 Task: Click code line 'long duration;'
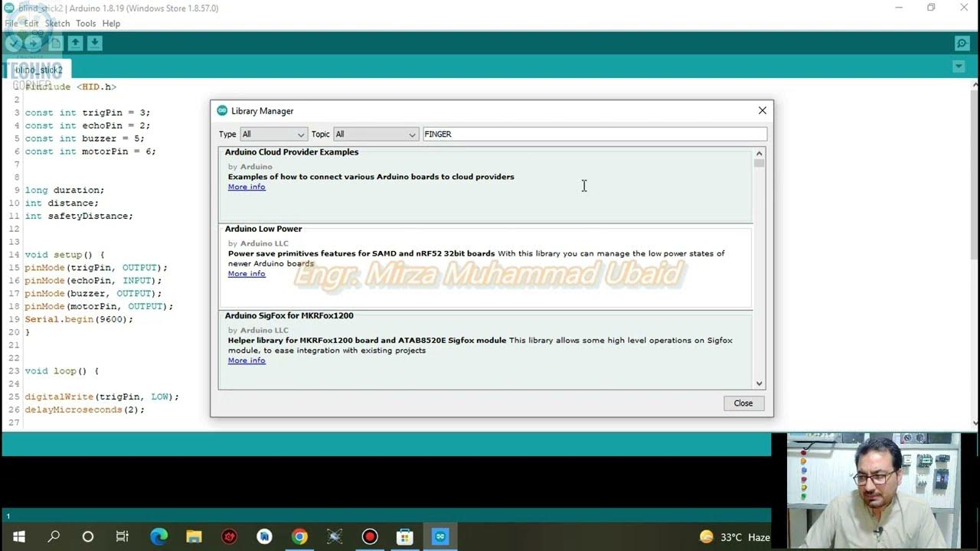pos(64,190)
